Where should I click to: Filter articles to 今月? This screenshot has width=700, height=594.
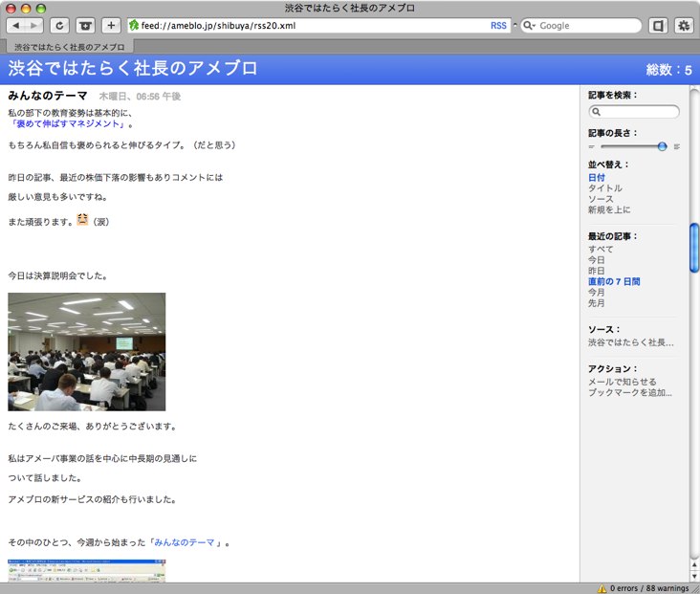[x=597, y=292]
